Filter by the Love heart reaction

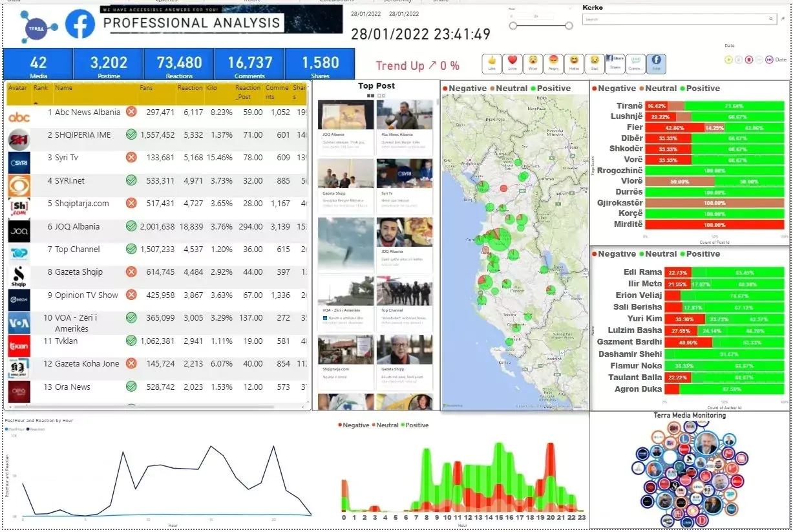pyautogui.click(x=513, y=63)
